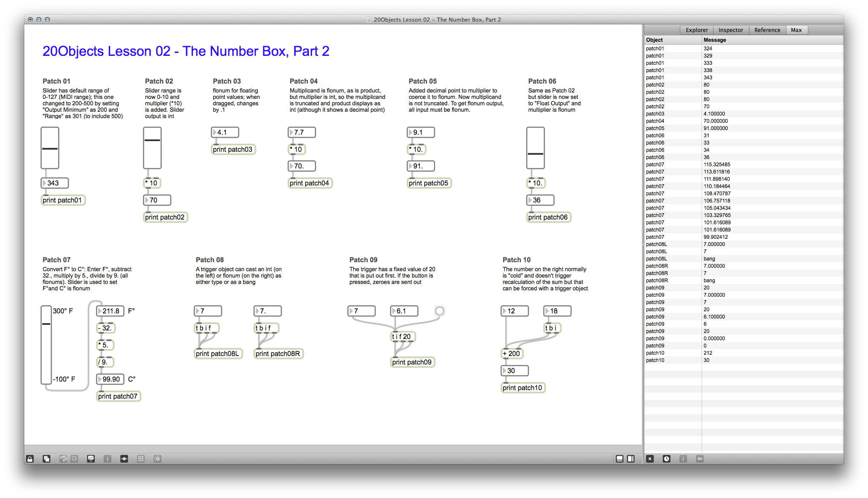Viewport: 868px width, 498px height.
Task: Click the flonum box showing 6.1
Action: point(404,311)
